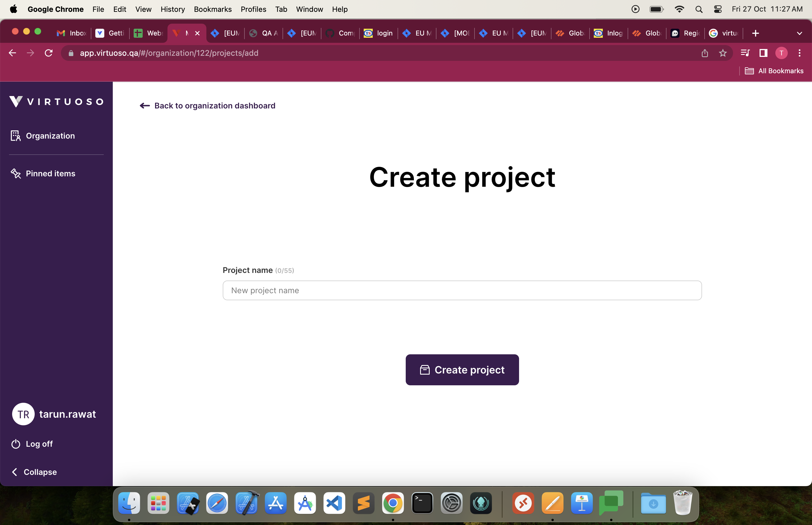
Task: Open the Chrome profile button labeled T
Action: (781, 53)
